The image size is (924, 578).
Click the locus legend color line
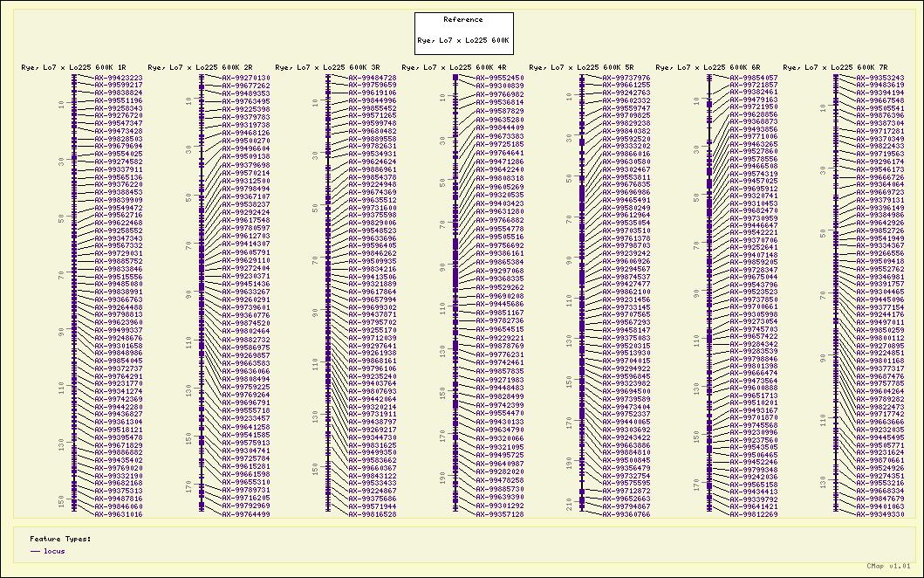[35, 552]
